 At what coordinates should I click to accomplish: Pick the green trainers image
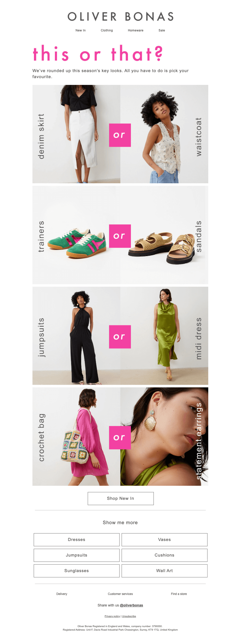click(76, 235)
